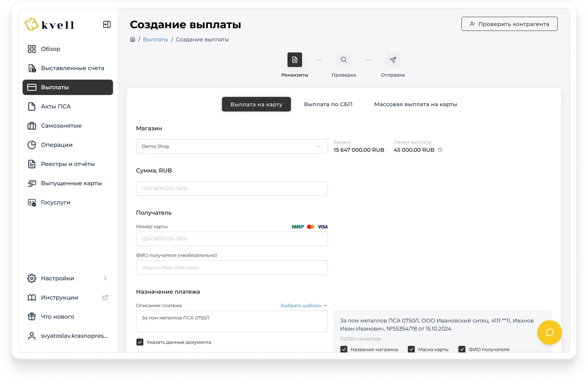Expand the Выбрать шаблон template dropdown

click(x=303, y=306)
